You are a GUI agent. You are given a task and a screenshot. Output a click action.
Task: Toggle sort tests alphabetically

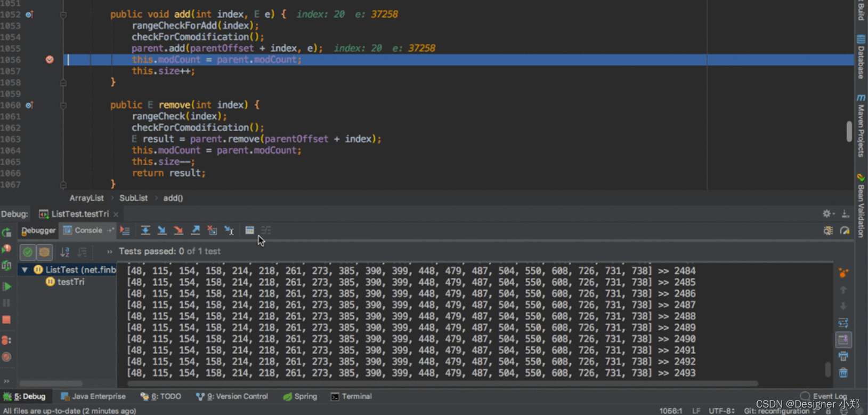point(65,252)
